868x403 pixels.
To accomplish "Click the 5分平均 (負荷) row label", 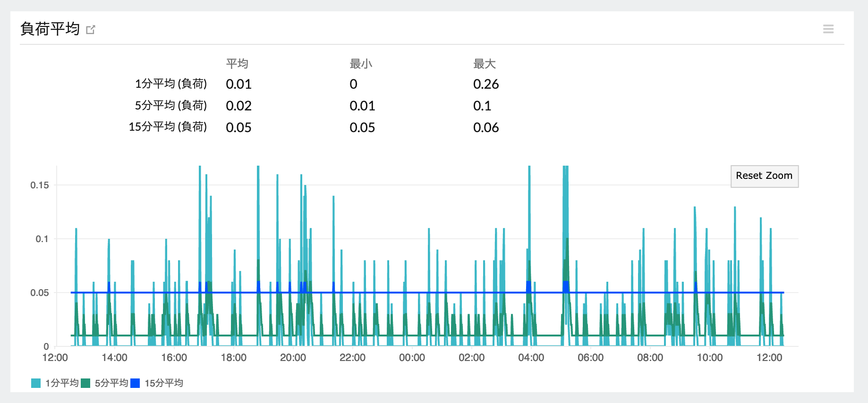I will pos(171,106).
